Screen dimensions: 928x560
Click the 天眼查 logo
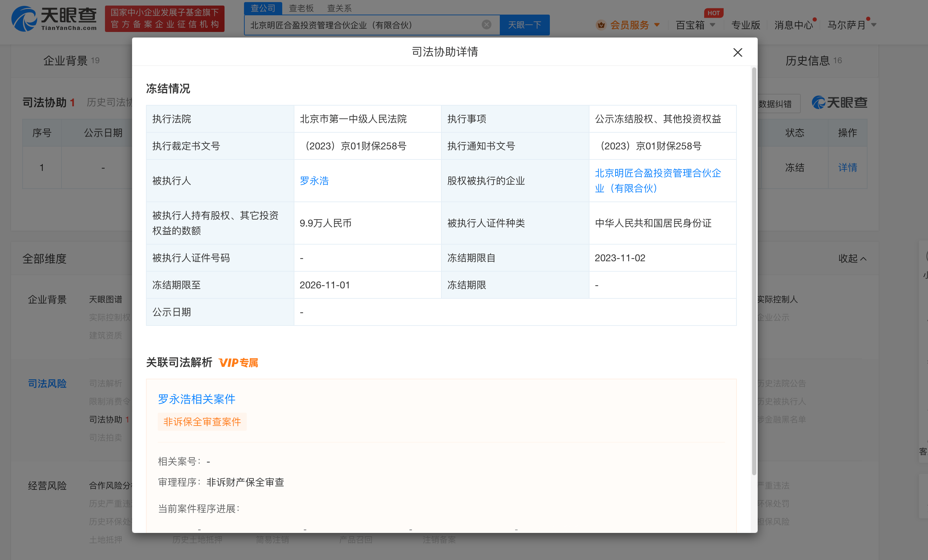point(54,18)
